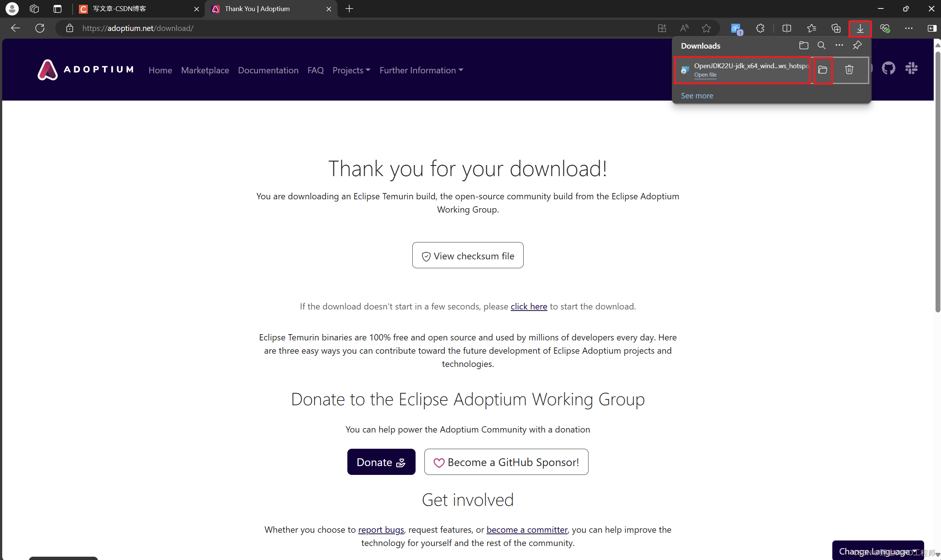941x560 pixels.
Task: Expand the Projects dropdown menu
Action: tap(351, 70)
